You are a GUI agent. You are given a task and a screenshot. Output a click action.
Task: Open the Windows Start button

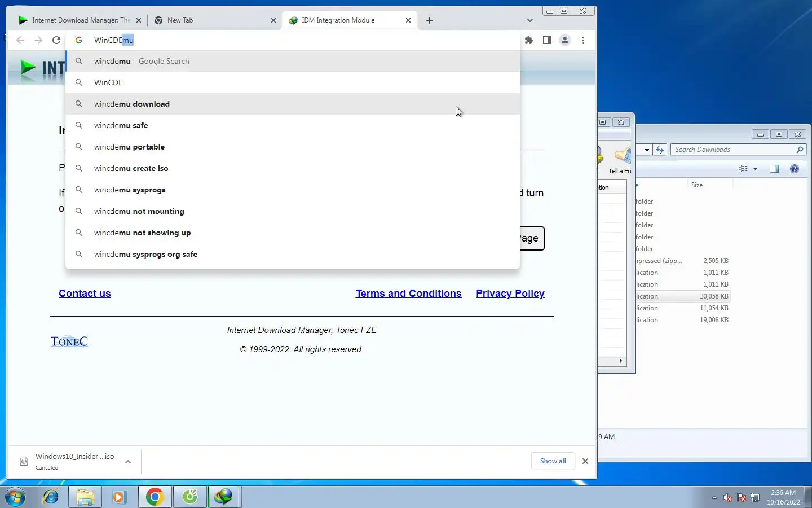15,497
